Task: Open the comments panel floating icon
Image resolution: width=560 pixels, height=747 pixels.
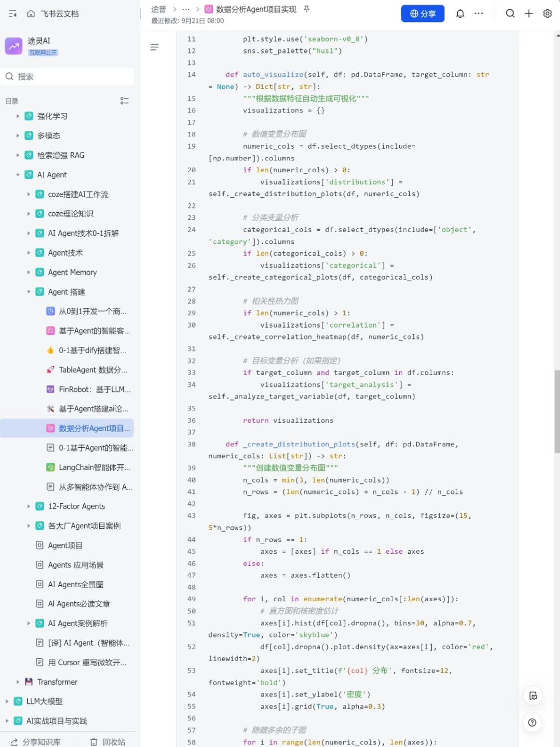Action: (533, 696)
